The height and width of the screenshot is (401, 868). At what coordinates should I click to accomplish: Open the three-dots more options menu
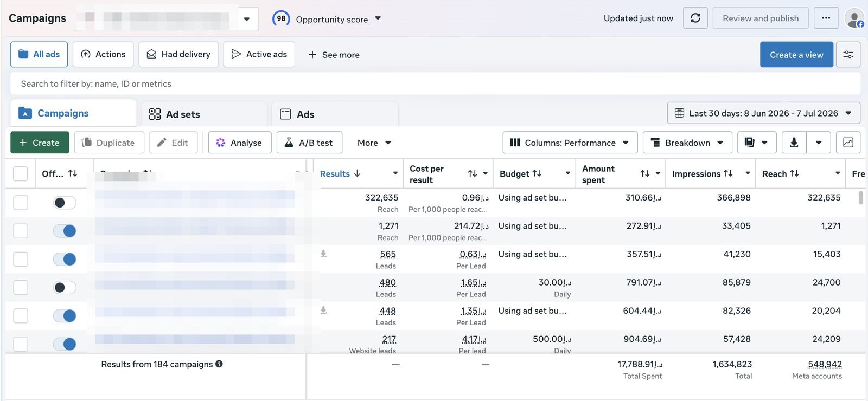coord(826,18)
